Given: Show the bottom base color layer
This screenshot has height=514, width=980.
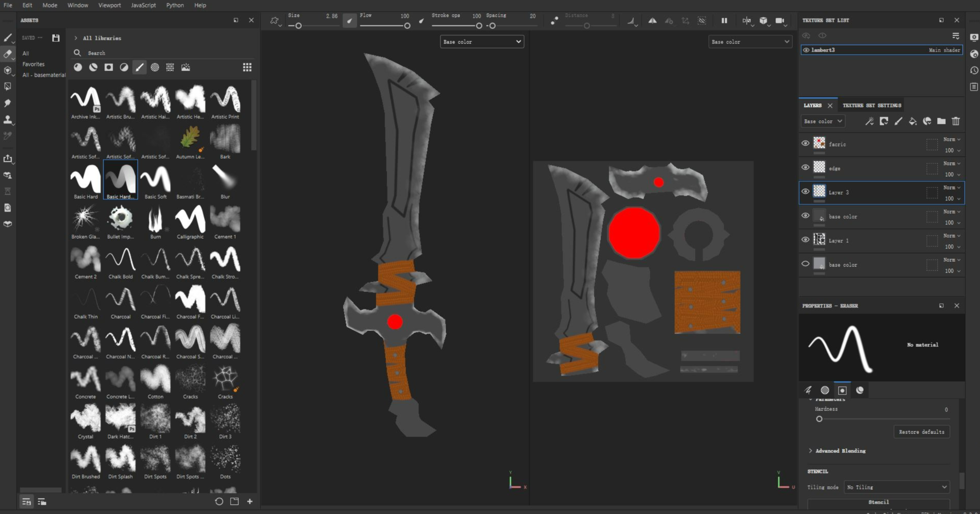Looking at the screenshot, I should click(805, 264).
